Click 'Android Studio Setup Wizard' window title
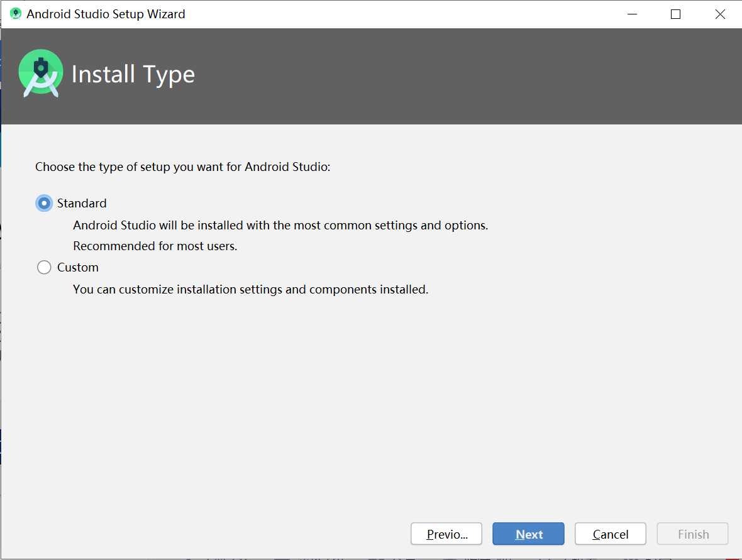 point(106,14)
